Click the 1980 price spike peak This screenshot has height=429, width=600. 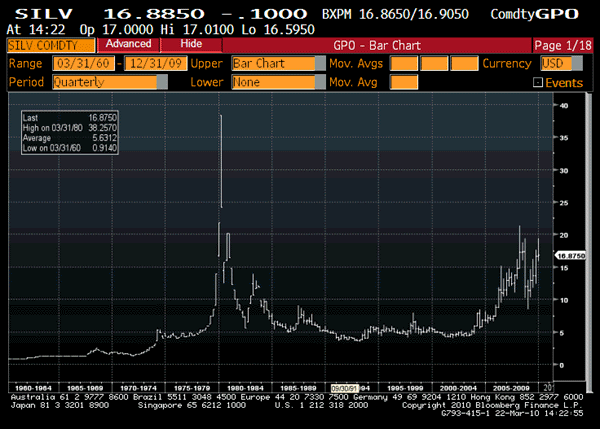(x=220, y=118)
